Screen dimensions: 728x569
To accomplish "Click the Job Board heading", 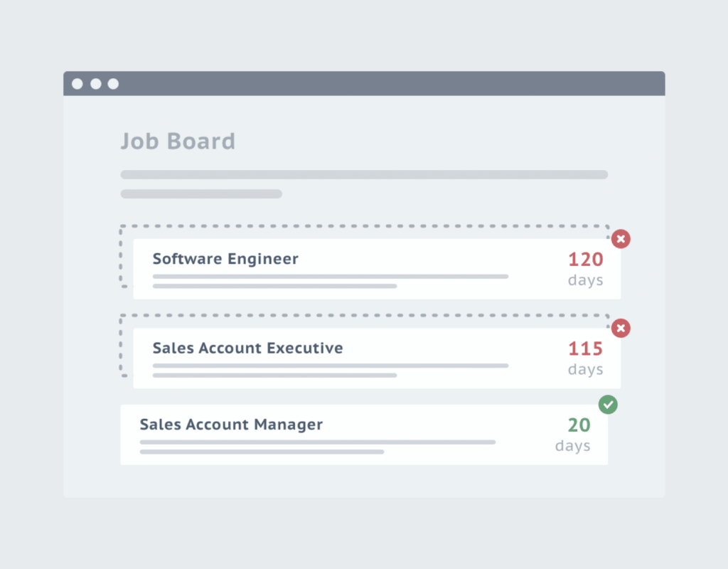I will tap(178, 141).
